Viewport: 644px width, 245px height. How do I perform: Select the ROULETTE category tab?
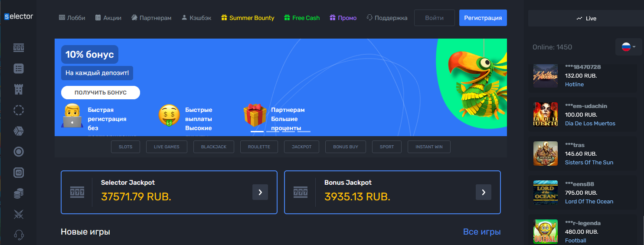259,147
